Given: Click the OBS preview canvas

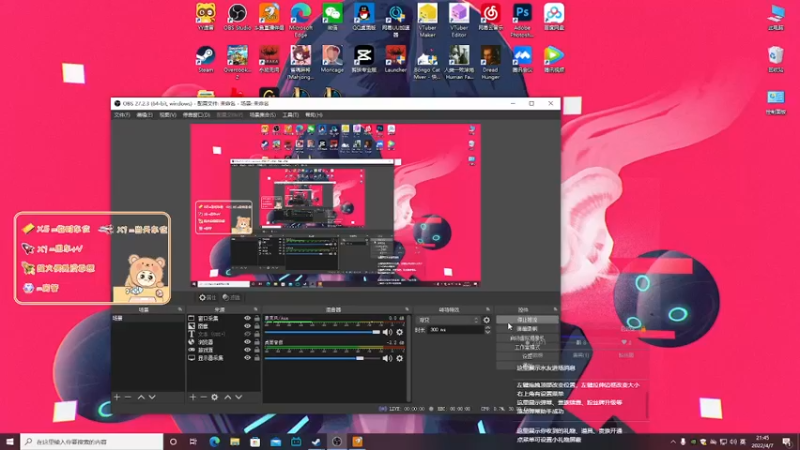Looking at the screenshot, I should pos(335,205).
